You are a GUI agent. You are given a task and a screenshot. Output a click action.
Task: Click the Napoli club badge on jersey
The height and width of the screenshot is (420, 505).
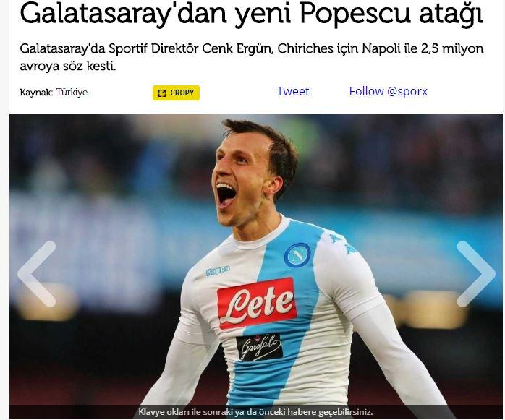(297, 255)
